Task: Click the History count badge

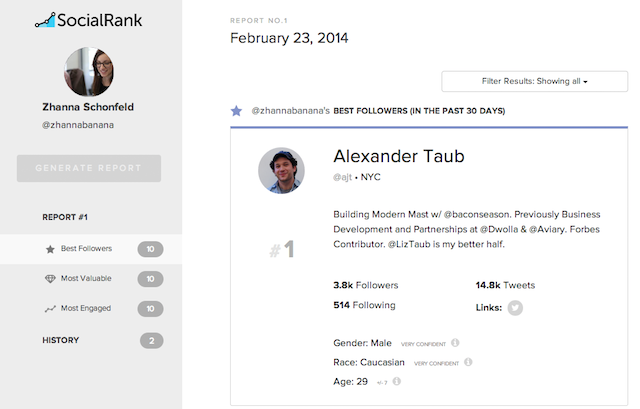Action: tap(151, 341)
